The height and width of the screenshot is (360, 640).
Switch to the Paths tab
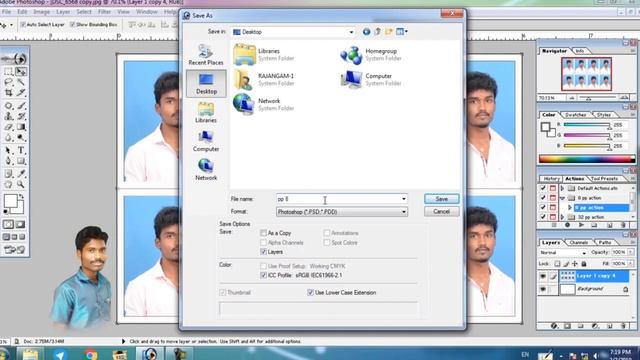click(x=605, y=242)
